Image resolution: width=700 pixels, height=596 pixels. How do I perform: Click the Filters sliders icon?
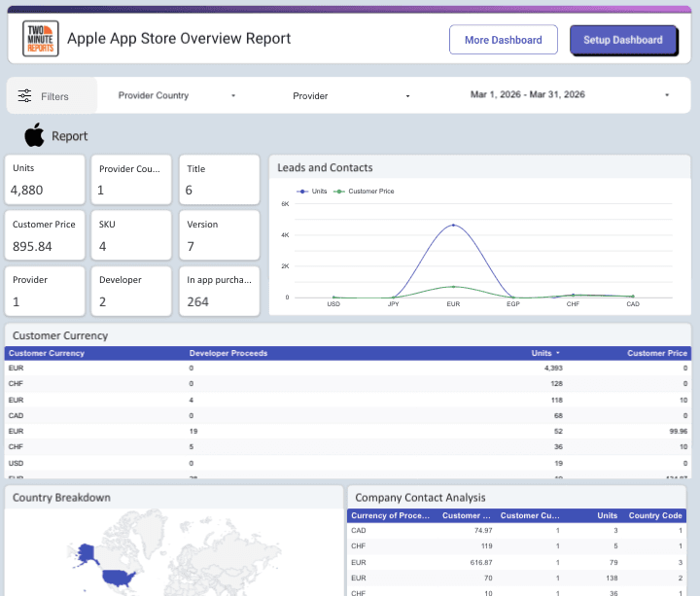click(x=24, y=95)
